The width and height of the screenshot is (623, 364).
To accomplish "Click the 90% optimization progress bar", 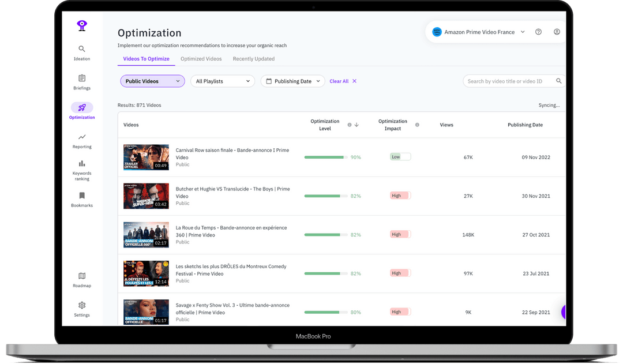I will (x=326, y=156).
